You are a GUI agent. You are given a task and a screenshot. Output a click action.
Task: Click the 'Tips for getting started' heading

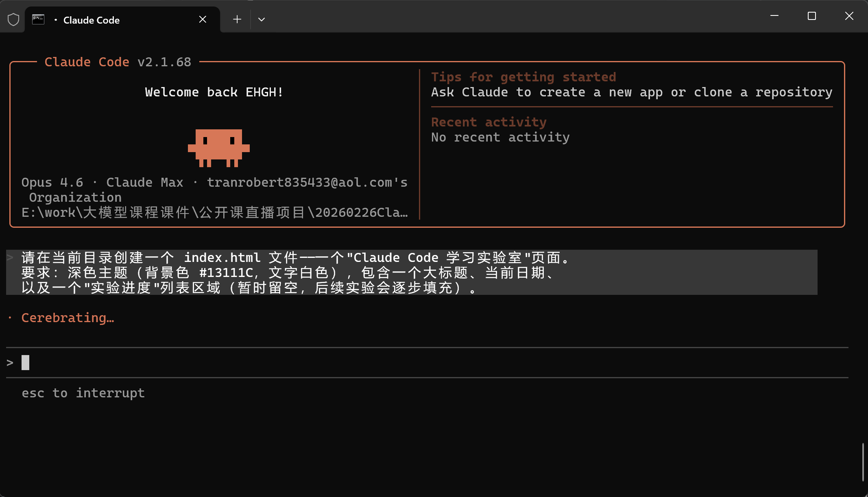pyautogui.click(x=523, y=77)
